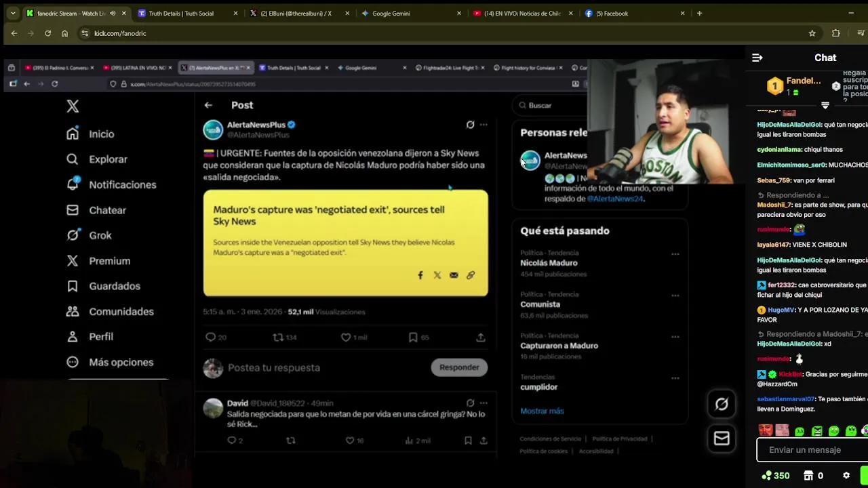Open Comunidades on X
The width and height of the screenshot is (868, 488).
pyautogui.click(x=110, y=312)
